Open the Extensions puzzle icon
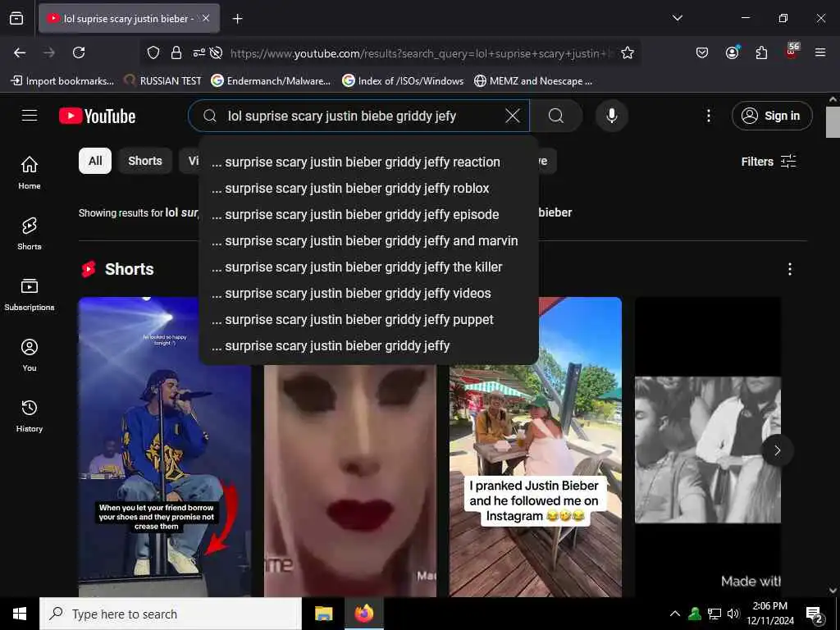Image resolution: width=840 pixels, height=630 pixels. pos(761,52)
